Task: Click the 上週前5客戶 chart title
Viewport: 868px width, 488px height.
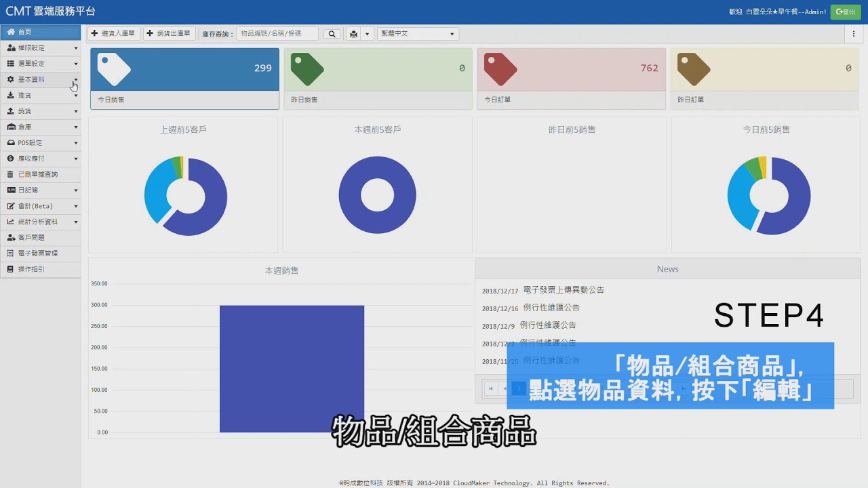Action: pos(183,129)
